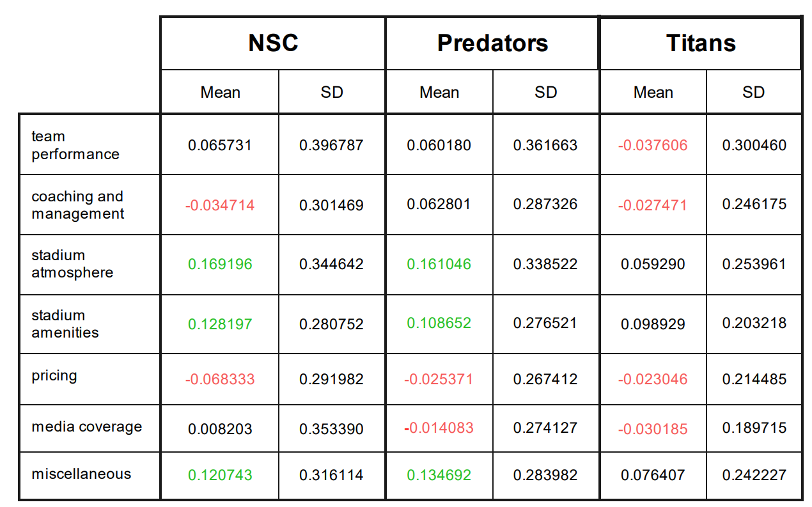This screenshot has height=507, width=812.
Task: Click the SD subheader under Predators
Action: click(545, 92)
